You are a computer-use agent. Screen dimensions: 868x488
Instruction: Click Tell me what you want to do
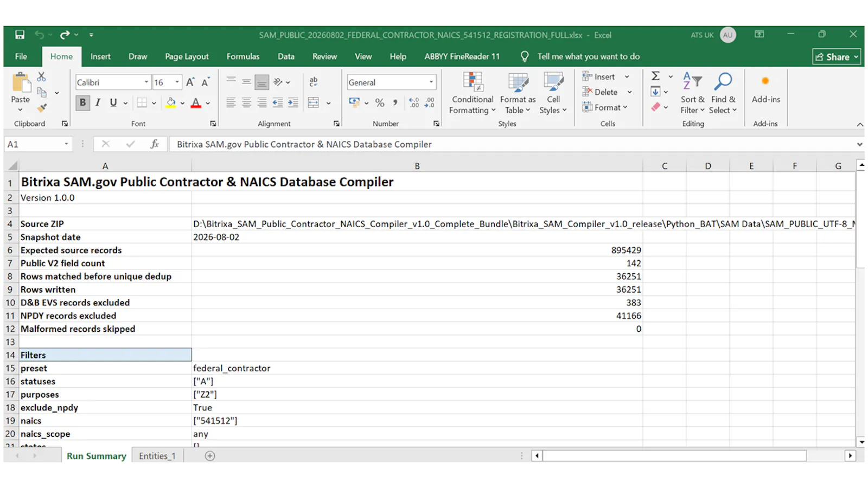(x=588, y=56)
